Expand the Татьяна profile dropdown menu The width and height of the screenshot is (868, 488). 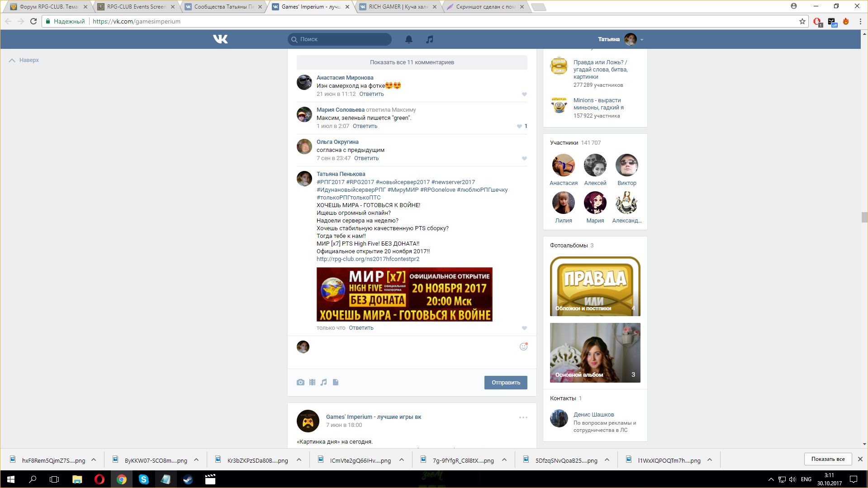pyautogui.click(x=641, y=39)
